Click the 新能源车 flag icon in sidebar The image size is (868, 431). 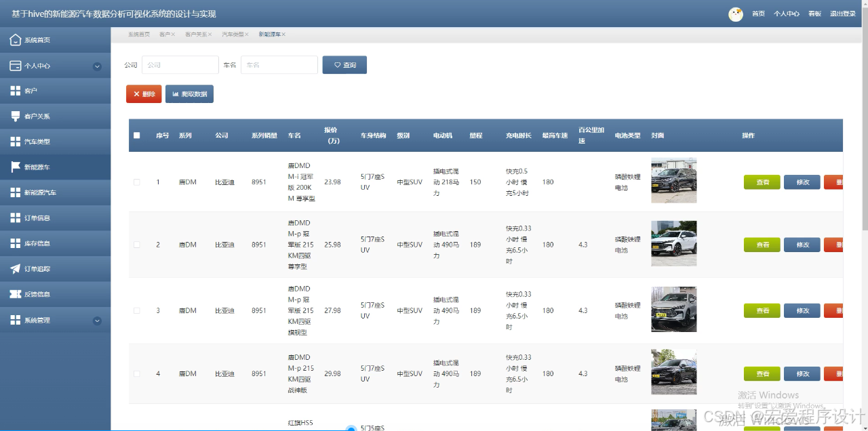(15, 167)
